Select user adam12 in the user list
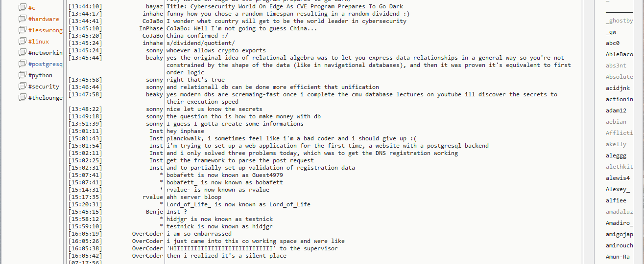This screenshot has height=264, width=644. pos(616,110)
